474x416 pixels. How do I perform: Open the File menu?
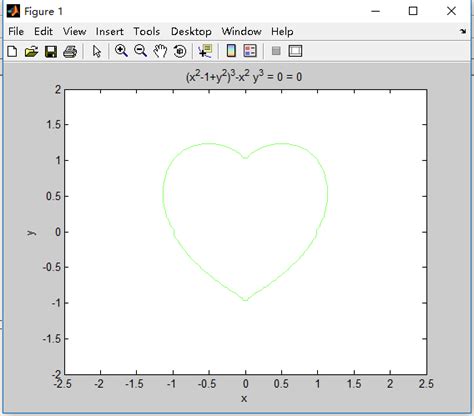tap(16, 31)
